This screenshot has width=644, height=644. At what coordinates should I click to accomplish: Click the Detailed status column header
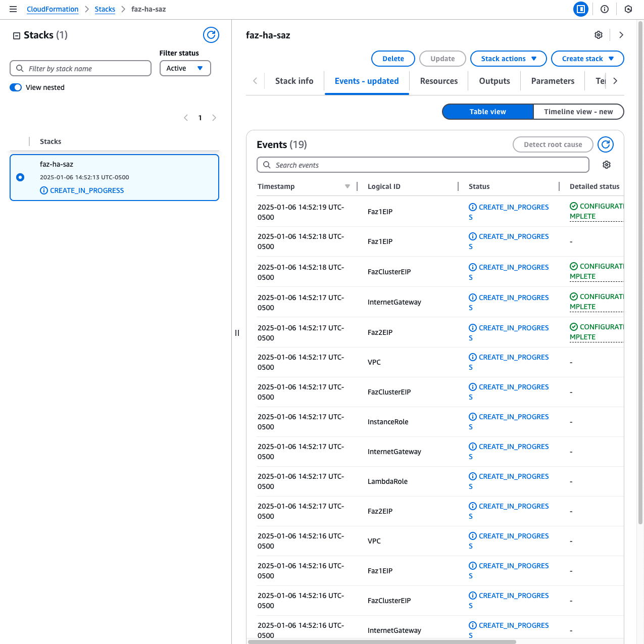(595, 186)
